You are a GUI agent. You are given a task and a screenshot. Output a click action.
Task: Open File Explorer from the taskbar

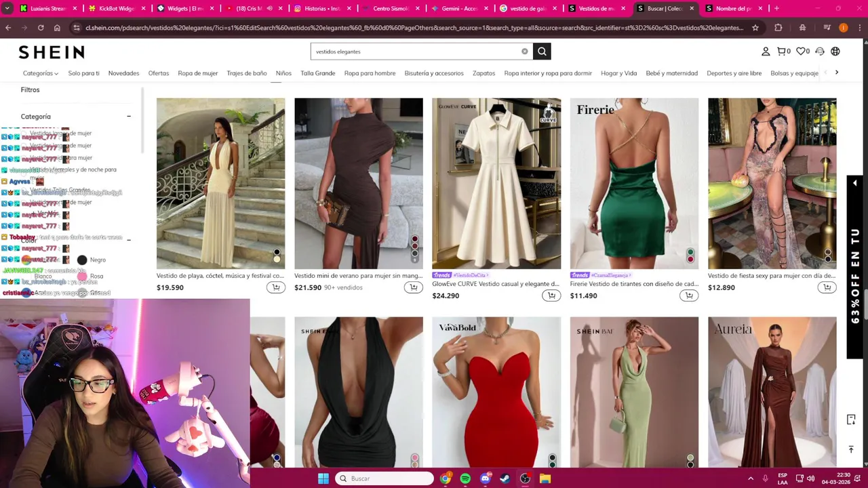[x=545, y=479]
